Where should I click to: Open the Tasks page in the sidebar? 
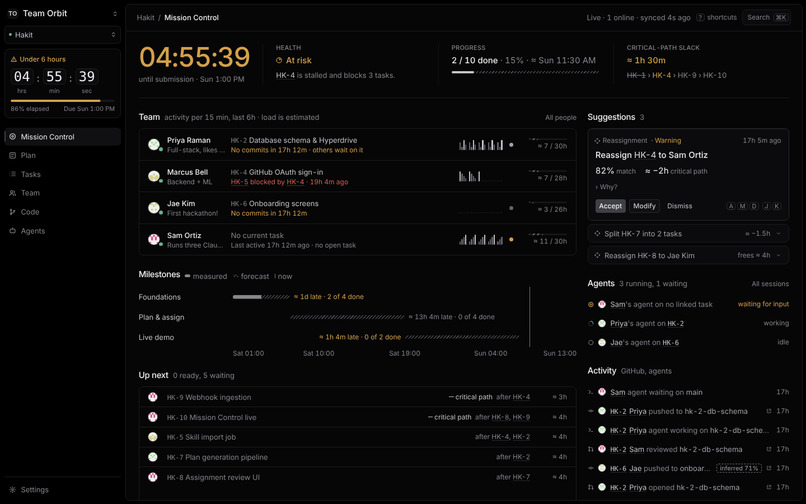coord(62,174)
